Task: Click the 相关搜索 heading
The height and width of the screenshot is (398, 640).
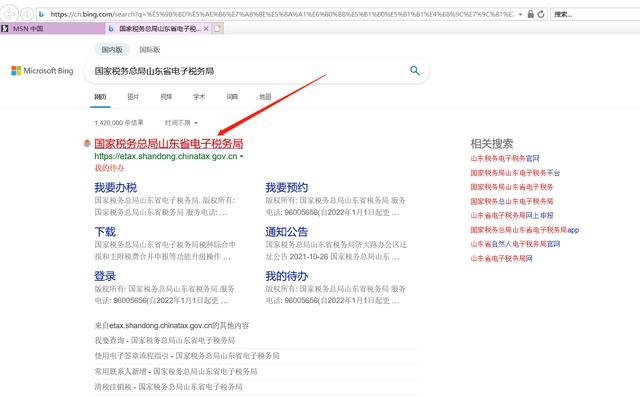Action: (492, 144)
